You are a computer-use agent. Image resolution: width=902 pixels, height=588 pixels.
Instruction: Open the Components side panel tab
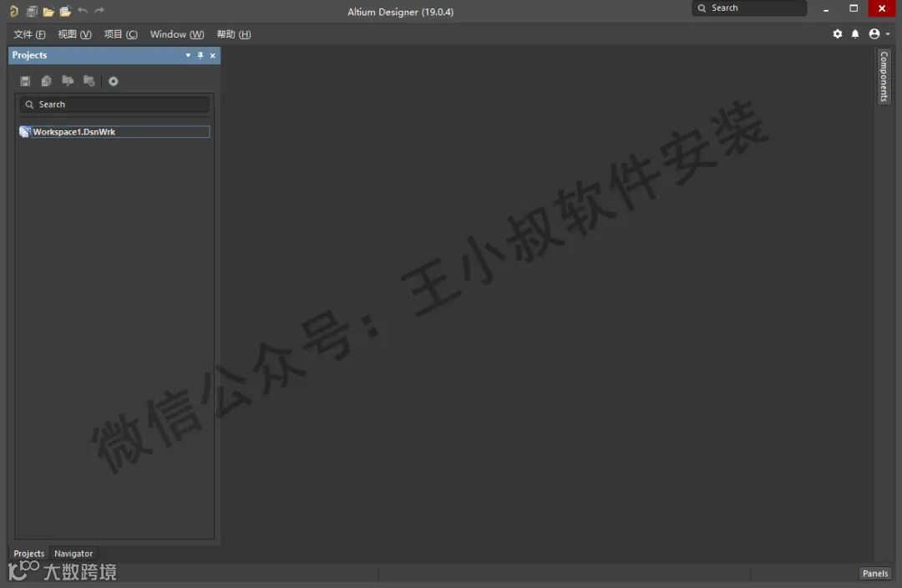[x=884, y=76]
